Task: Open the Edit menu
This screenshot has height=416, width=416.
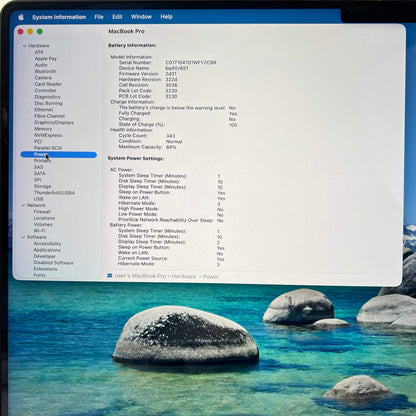Action: (x=117, y=17)
